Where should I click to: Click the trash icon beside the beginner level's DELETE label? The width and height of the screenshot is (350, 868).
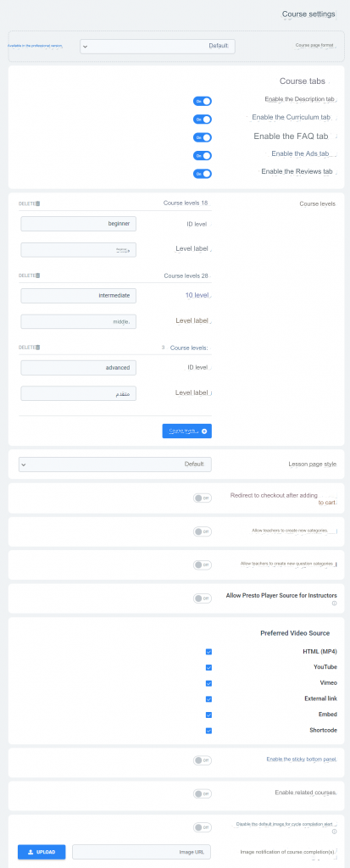pos(38,203)
